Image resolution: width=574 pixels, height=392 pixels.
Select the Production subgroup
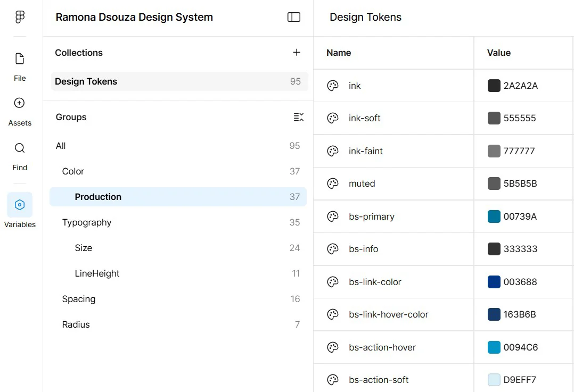[178, 197]
